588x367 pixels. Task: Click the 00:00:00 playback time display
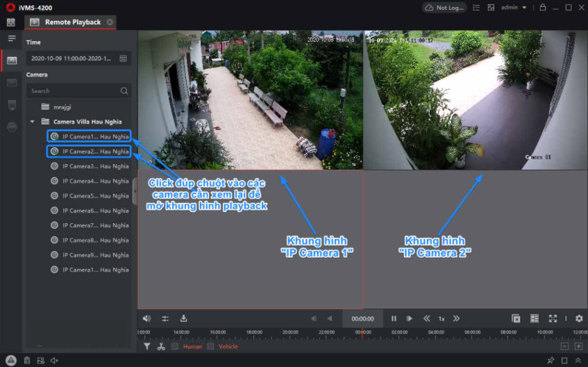pyautogui.click(x=362, y=318)
